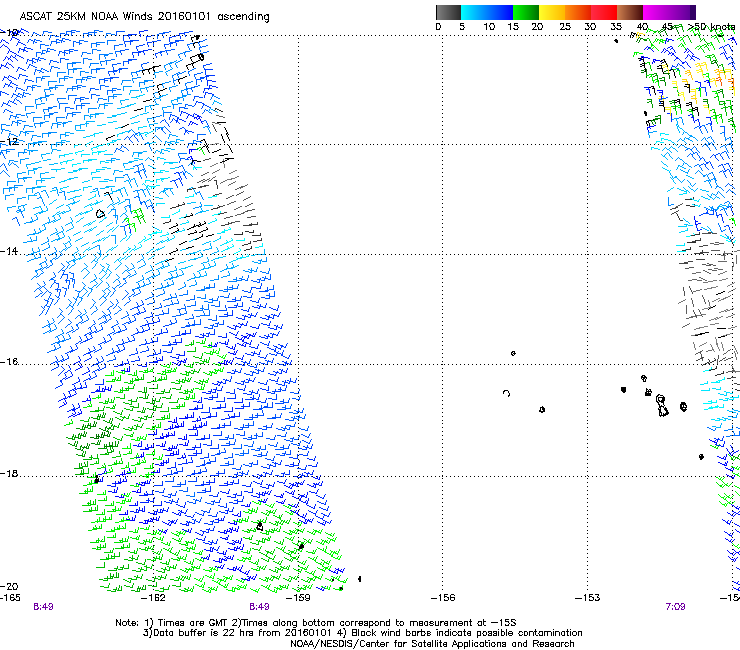This screenshot has height=650, width=740.
Task: Click the gray 0–5 knots legend segment
Action: click(448, 12)
